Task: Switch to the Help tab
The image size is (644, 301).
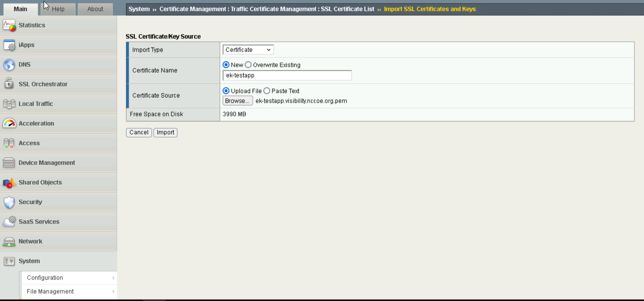Action: [x=58, y=9]
